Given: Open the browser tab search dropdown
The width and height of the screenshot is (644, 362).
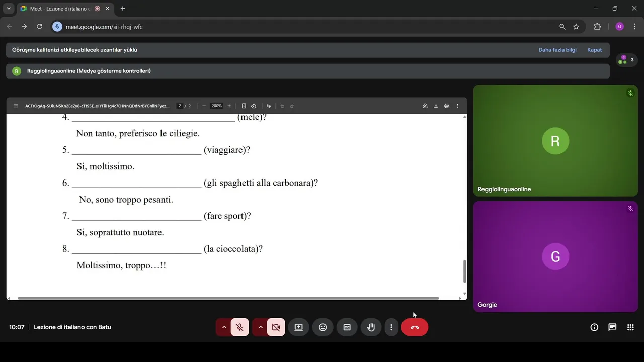Looking at the screenshot, I should [x=8, y=9].
